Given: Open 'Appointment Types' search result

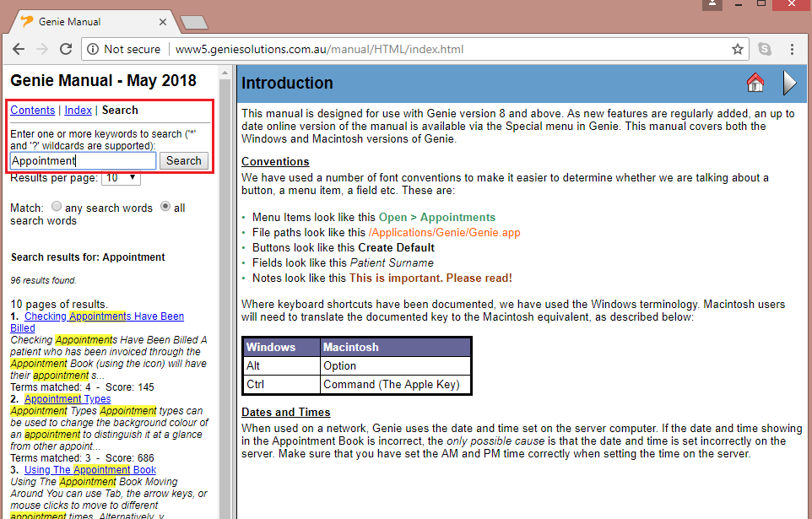Looking at the screenshot, I should (x=68, y=399).
